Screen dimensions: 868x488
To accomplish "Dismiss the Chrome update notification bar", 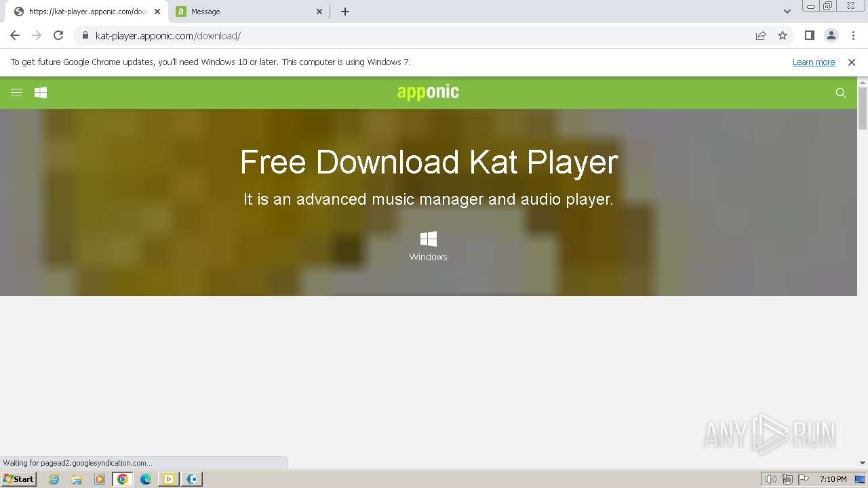I will click(852, 62).
